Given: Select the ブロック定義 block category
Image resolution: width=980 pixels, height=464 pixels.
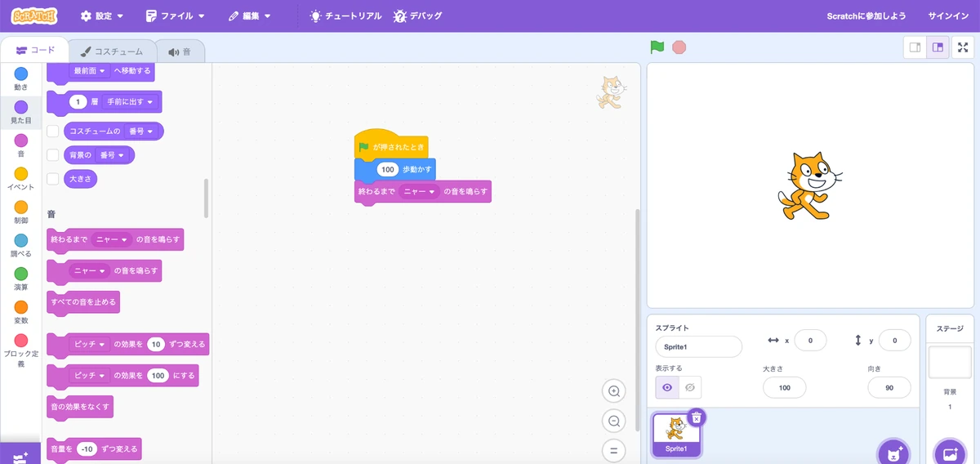Looking at the screenshot, I should 21,351.
